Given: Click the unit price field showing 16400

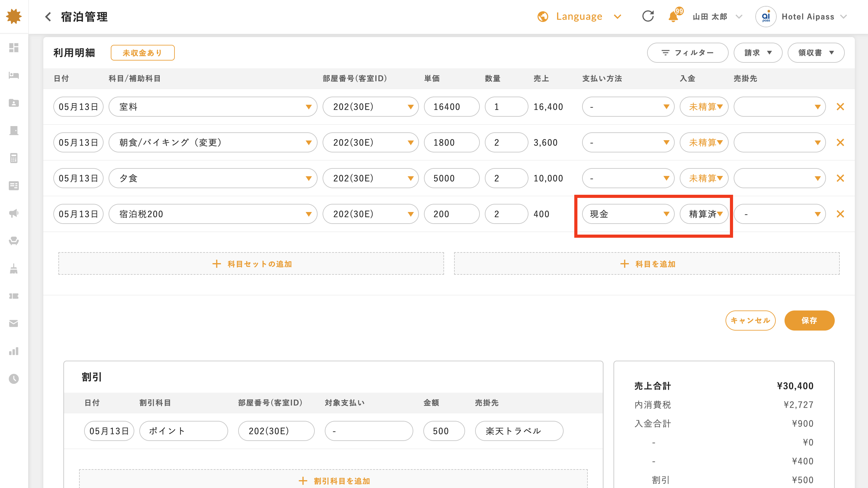Looking at the screenshot, I should coord(452,107).
